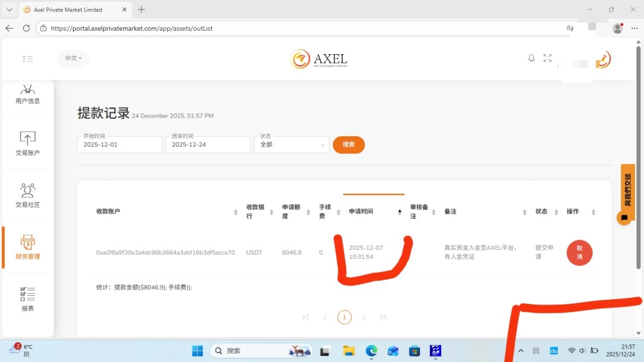Sort by 操作 column
The width and height of the screenshot is (644, 362).
pos(593,212)
